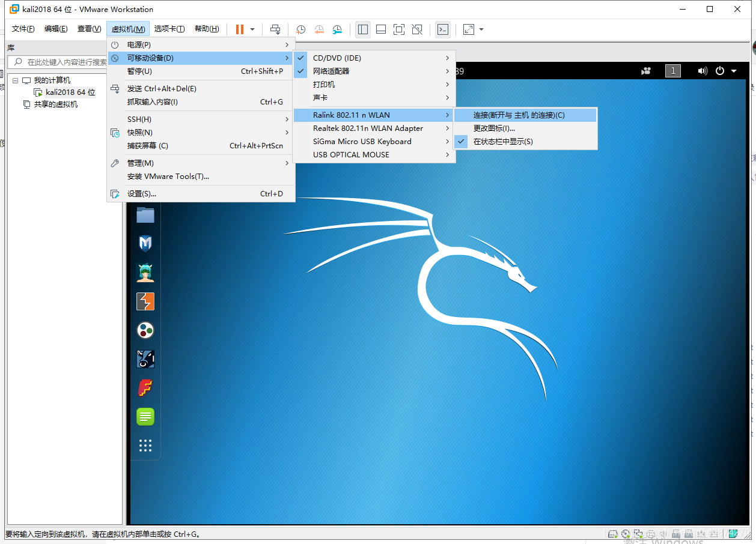This screenshot has width=756, height=544.
Task: Toggle the console view toolbar button
Action: (x=442, y=29)
